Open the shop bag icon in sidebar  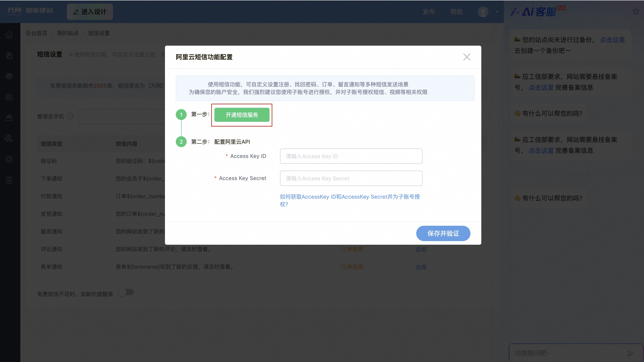point(9,118)
